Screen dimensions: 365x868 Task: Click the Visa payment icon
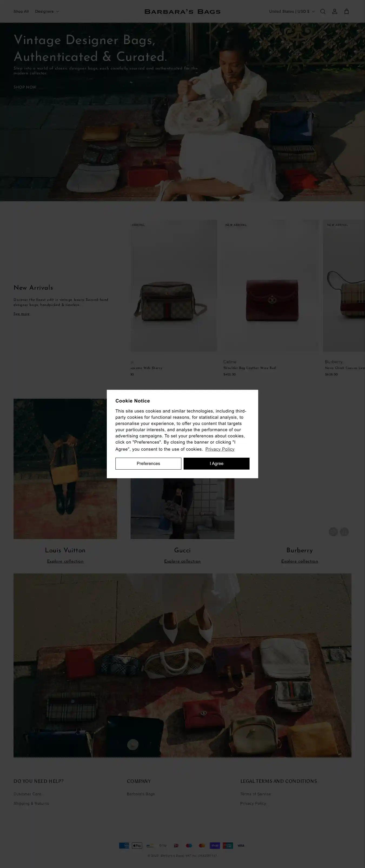click(x=241, y=846)
